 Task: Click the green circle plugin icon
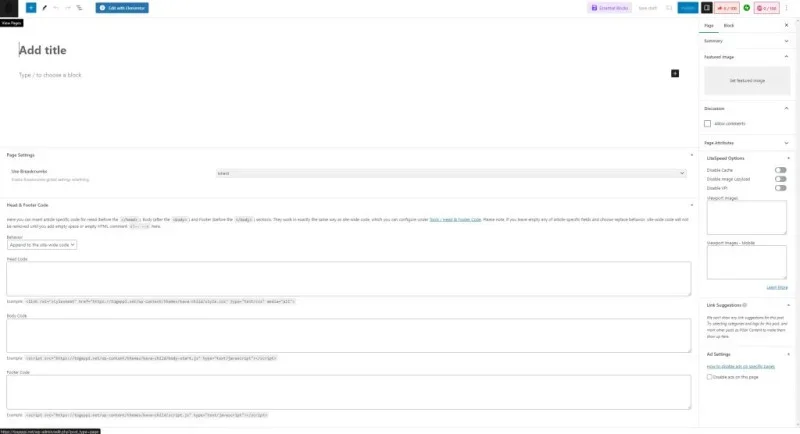coord(746,7)
